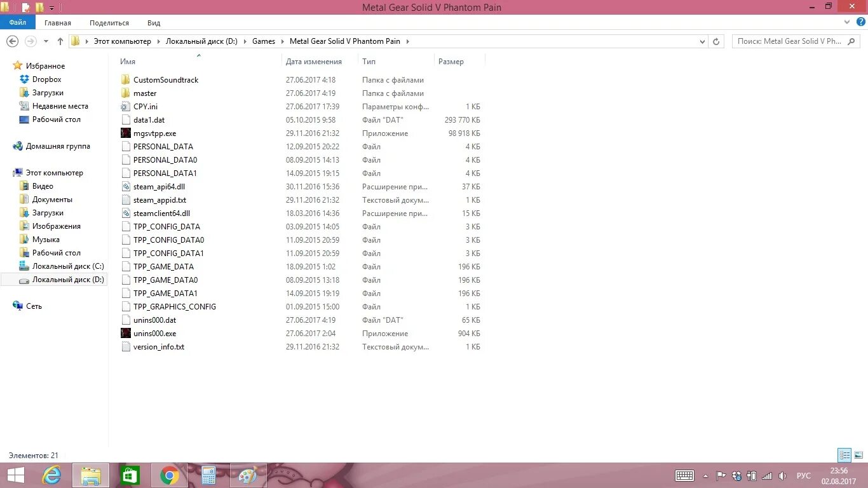Click the version_info.txt file icon

coord(126,347)
